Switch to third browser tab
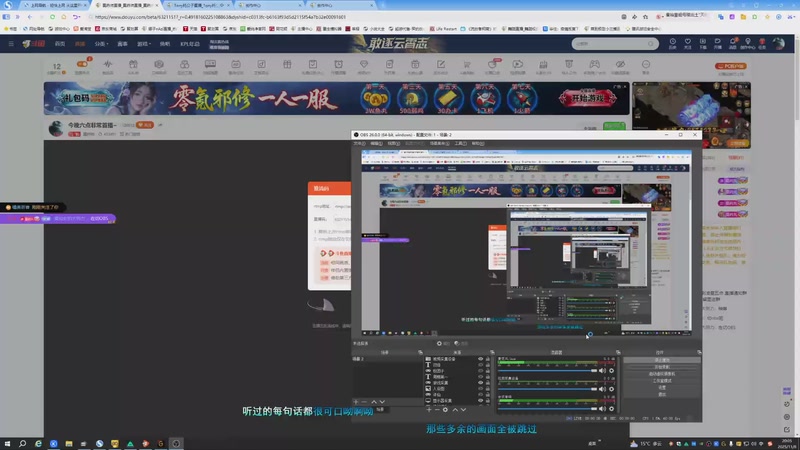This screenshot has width=800, height=450. 196,5
